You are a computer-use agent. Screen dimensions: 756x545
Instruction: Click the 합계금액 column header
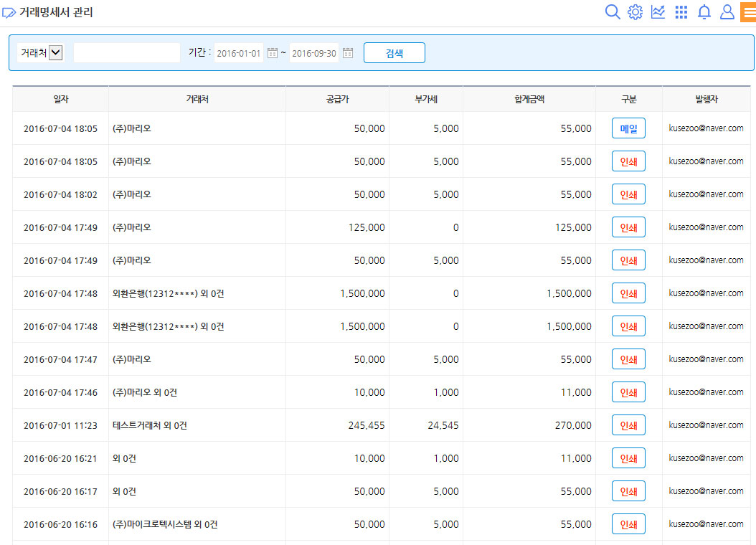529,99
